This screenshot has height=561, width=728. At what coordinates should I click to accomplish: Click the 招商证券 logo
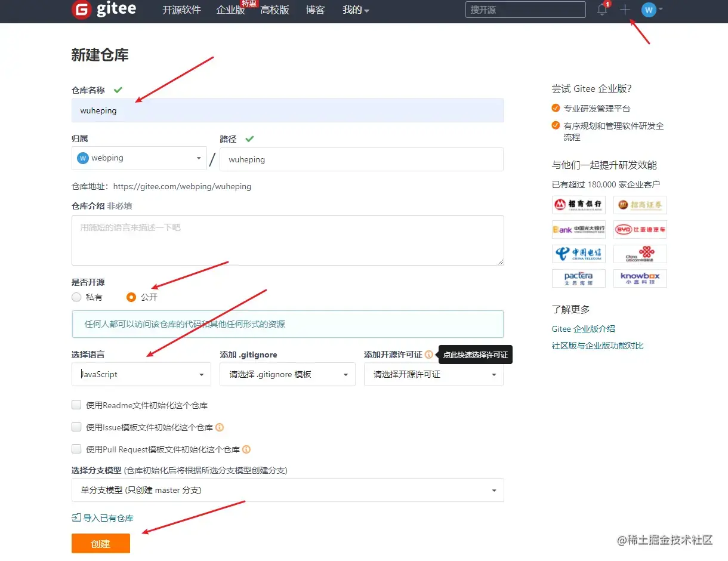(x=640, y=205)
